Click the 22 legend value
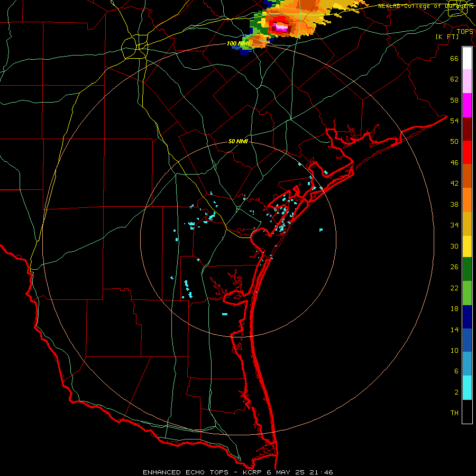This screenshot has width=476, height=476. point(454,288)
